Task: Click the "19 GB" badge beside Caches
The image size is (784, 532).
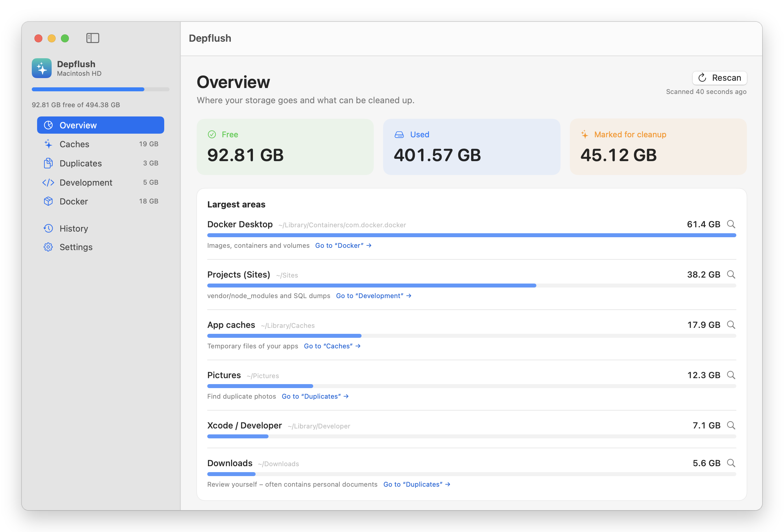Action: [149, 144]
